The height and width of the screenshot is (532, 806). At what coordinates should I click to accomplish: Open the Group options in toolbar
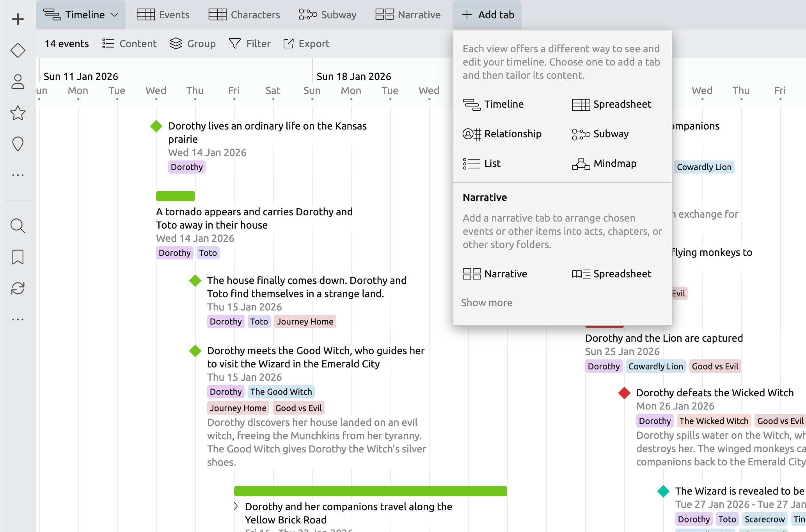[x=193, y=44]
